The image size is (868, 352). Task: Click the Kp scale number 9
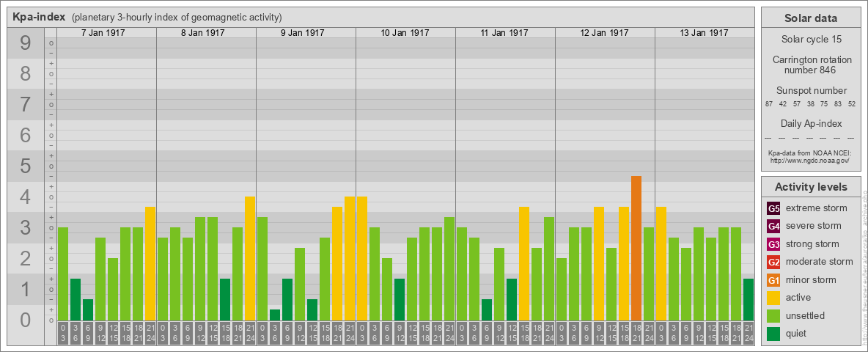click(x=25, y=43)
